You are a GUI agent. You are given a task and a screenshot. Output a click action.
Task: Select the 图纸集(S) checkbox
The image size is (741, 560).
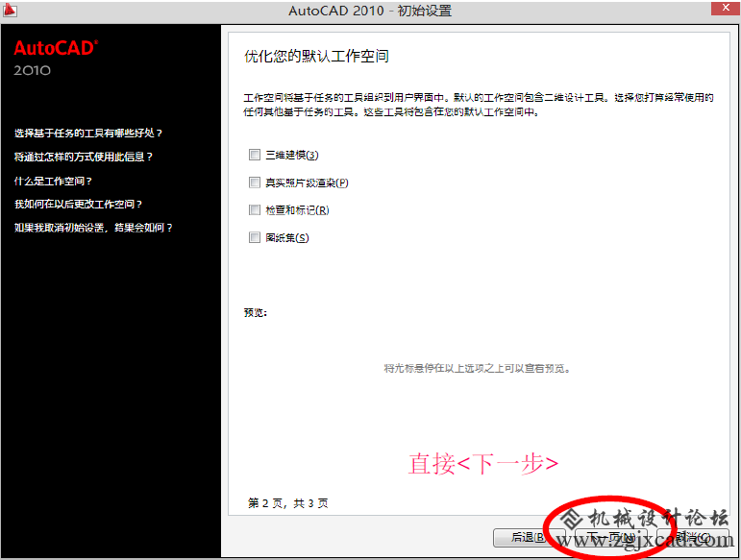(255, 237)
